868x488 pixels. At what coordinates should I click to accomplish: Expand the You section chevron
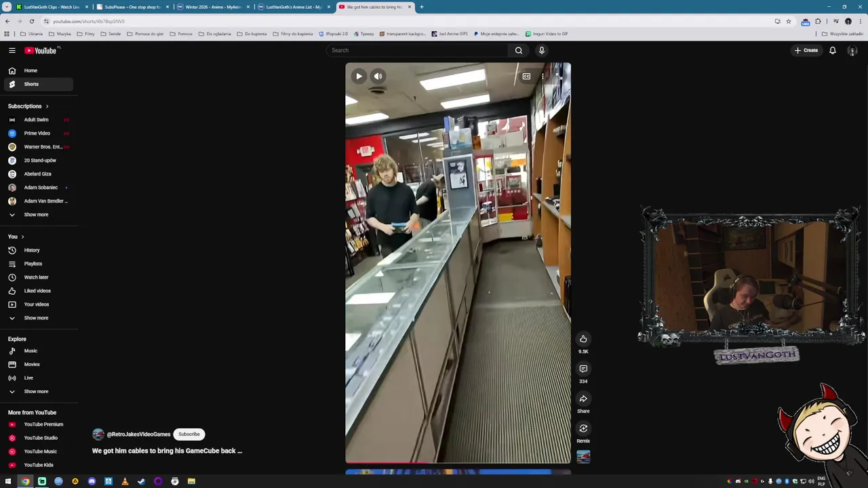click(x=22, y=237)
